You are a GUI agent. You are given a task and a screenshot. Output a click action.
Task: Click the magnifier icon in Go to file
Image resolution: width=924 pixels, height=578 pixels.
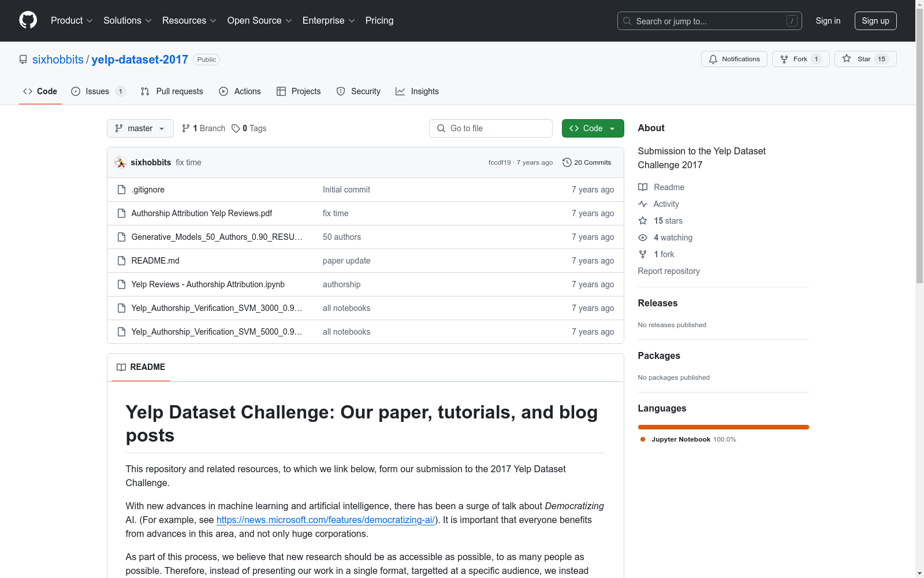(441, 128)
